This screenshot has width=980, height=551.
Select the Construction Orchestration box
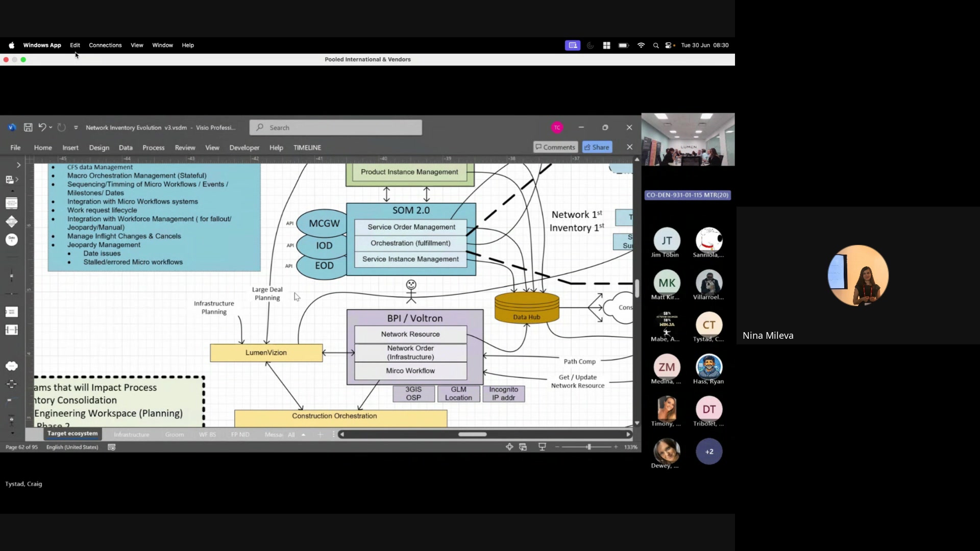[340, 418]
